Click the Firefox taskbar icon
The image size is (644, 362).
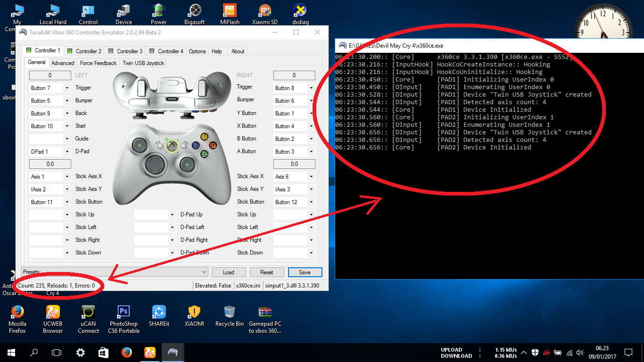[x=126, y=353]
